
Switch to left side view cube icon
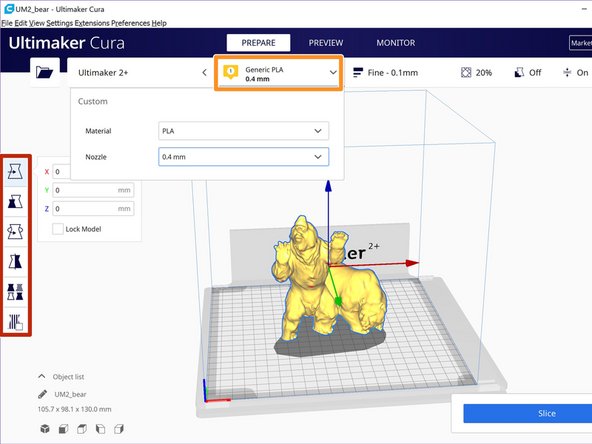point(100,429)
